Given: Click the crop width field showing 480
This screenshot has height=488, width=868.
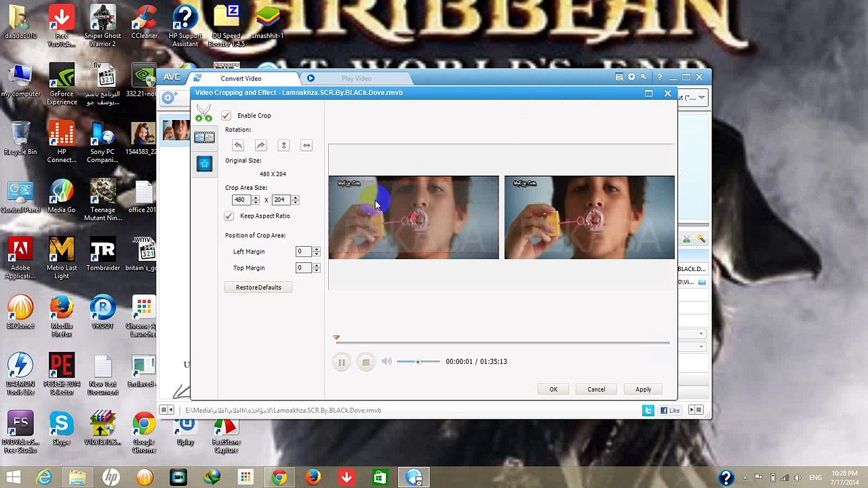Looking at the screenshot, I should pos(241,200).
